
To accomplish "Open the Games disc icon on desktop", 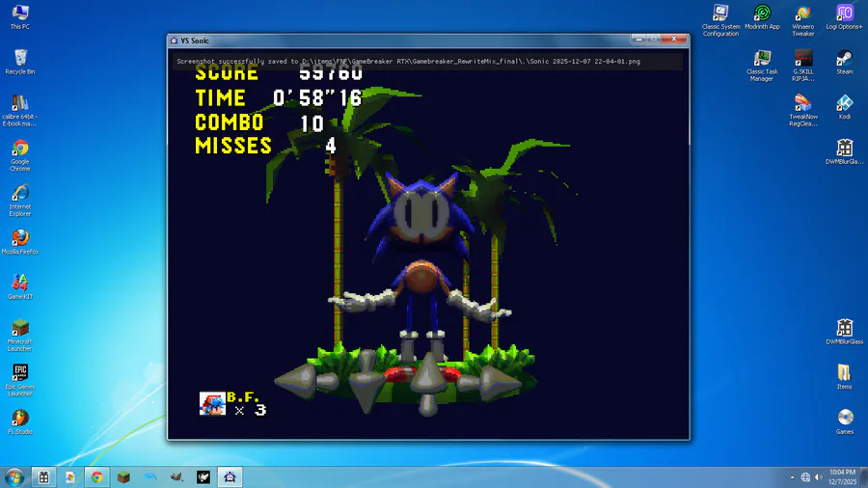I will [x=845, y=421].
